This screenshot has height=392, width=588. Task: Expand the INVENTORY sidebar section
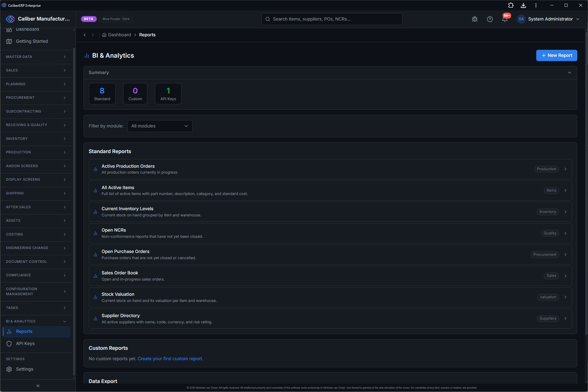37,139
